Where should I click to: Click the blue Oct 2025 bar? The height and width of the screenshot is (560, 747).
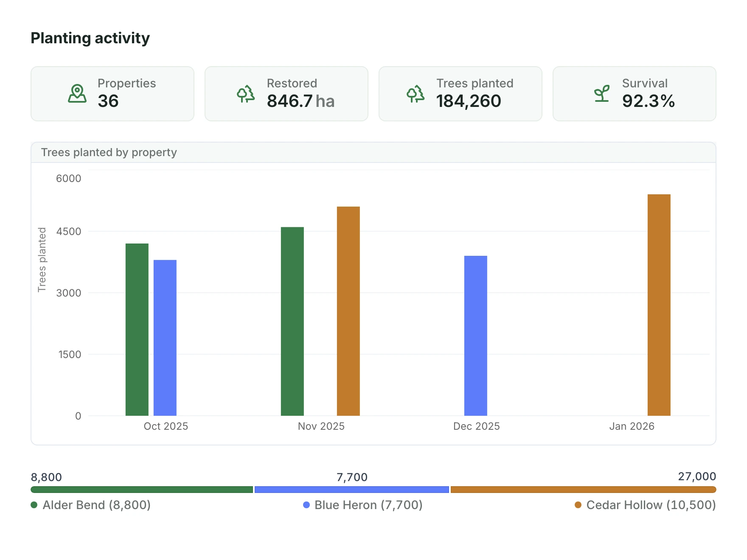[165, 338]
